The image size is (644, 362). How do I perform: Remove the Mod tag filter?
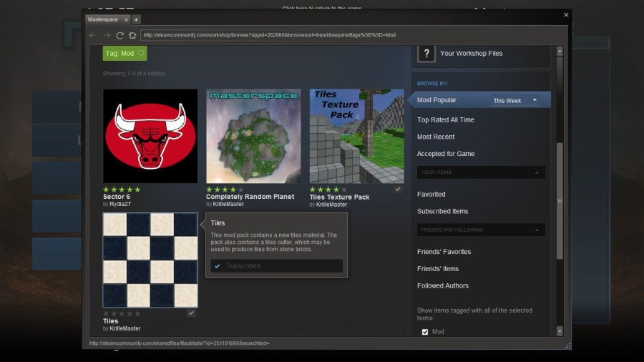(x=141, y=53)
